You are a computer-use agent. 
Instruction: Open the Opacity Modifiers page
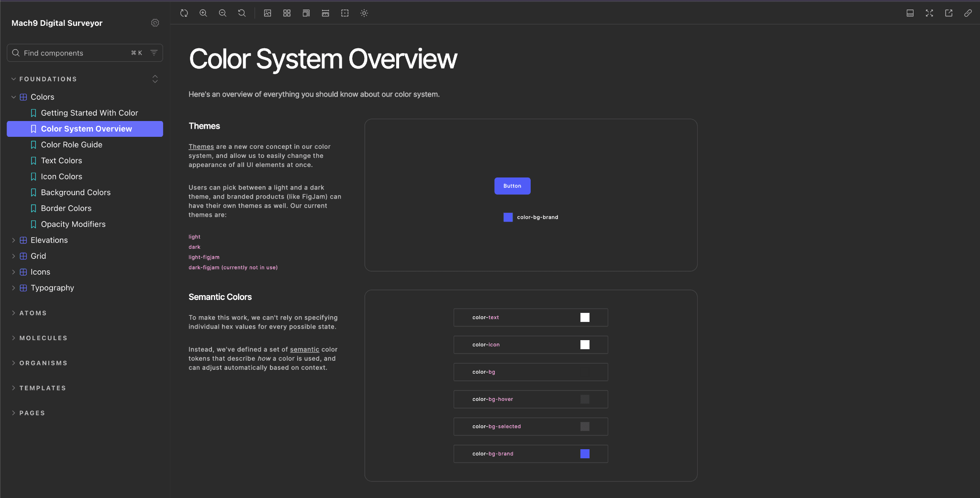[85, 224]
